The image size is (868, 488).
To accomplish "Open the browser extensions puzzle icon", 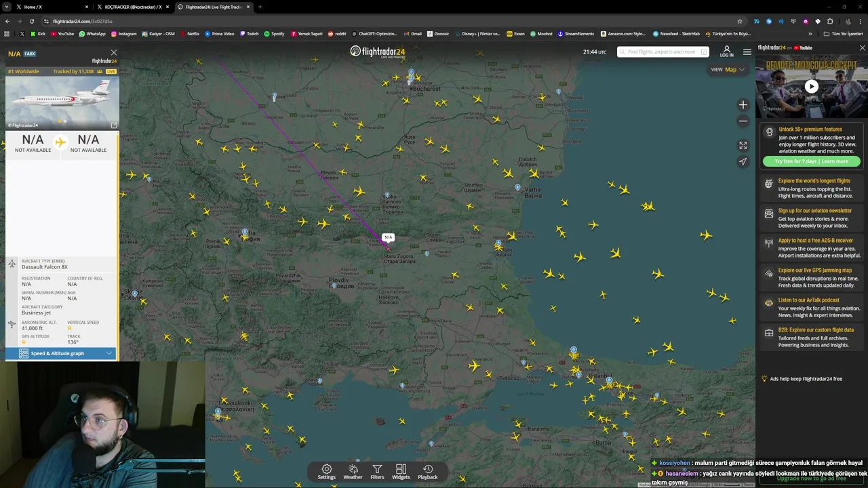I will click(x=830, y=21).
